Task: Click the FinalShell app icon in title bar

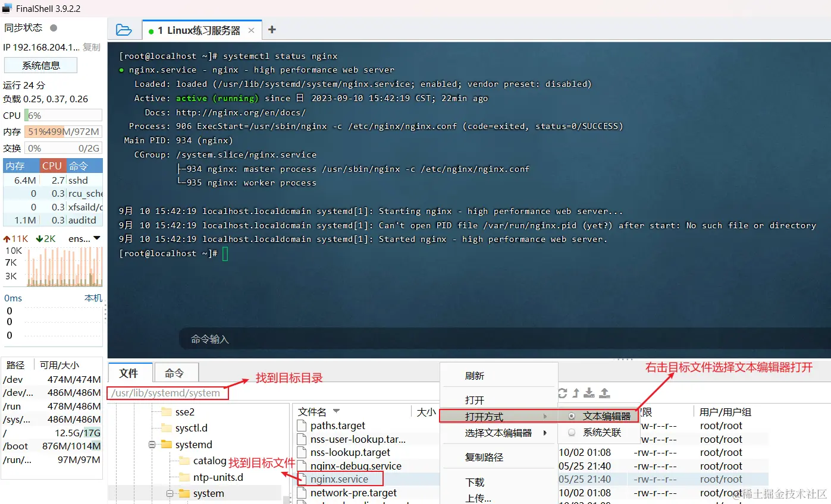Action: tap(7, 8)
